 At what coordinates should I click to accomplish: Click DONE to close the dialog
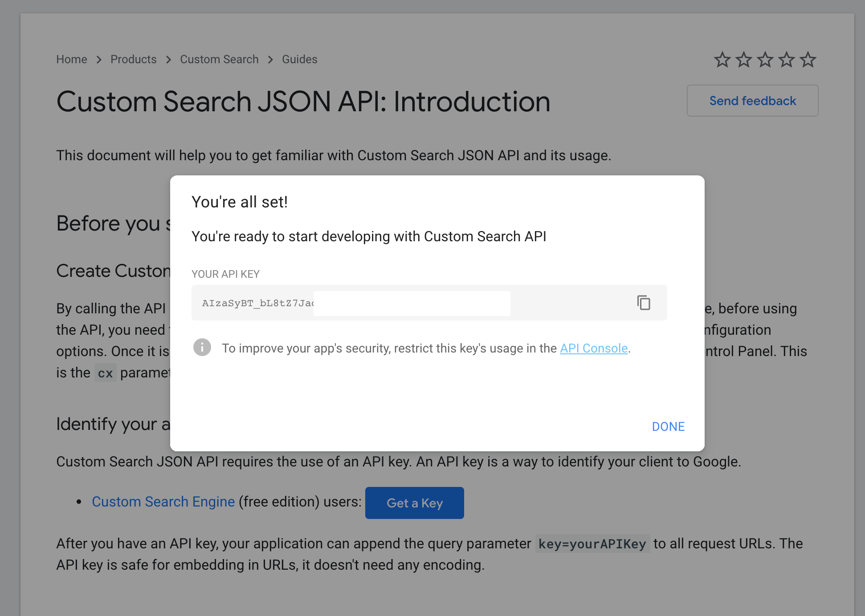tap(668, 426)
